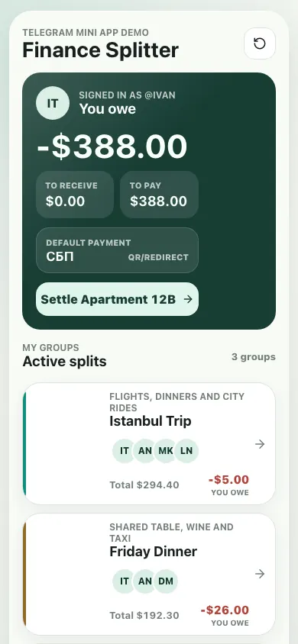Open the Istanbul Trip group title
Screen dimensions: 298x644
151,421
